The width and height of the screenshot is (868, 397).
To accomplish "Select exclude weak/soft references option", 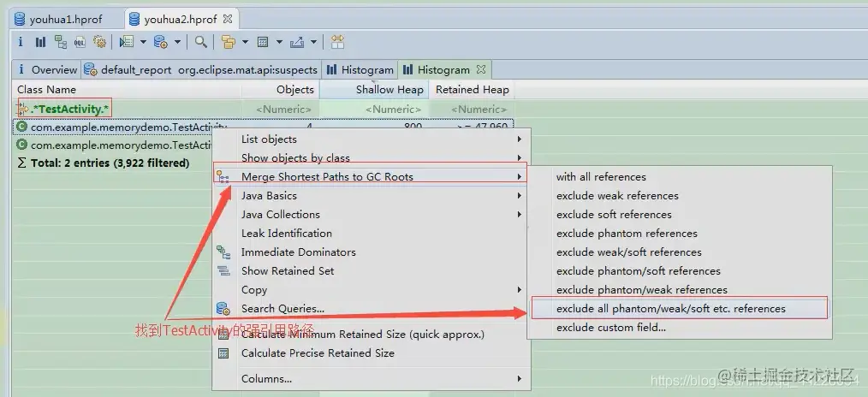I will coord(680,252).
